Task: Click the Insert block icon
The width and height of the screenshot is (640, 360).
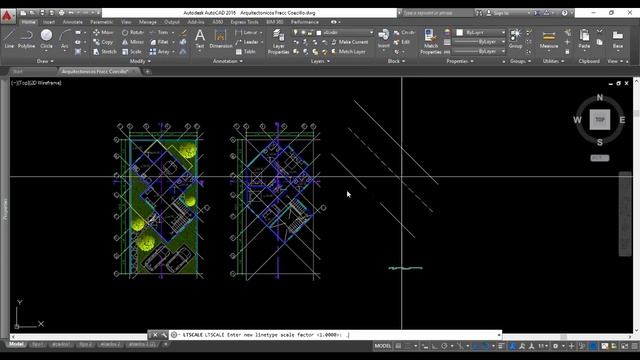Action: coord(383,39)
